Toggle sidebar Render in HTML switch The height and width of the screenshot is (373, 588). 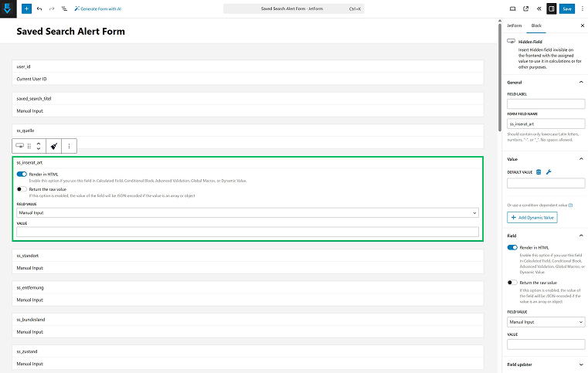coord(512,247)
